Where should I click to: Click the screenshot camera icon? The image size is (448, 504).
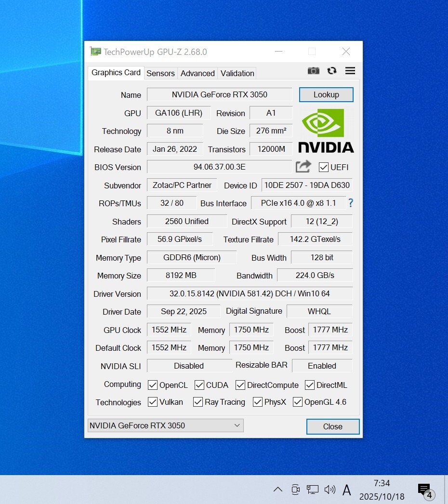tap(314, 71)
